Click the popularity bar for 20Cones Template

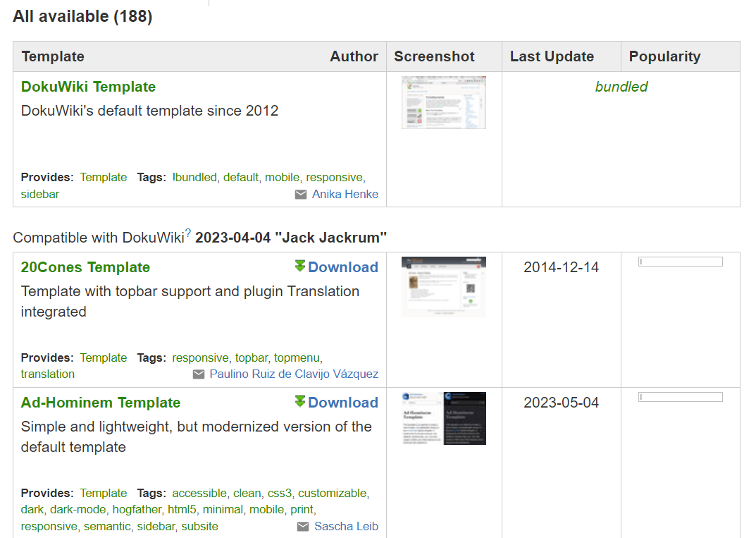click(x=681, y=262)
